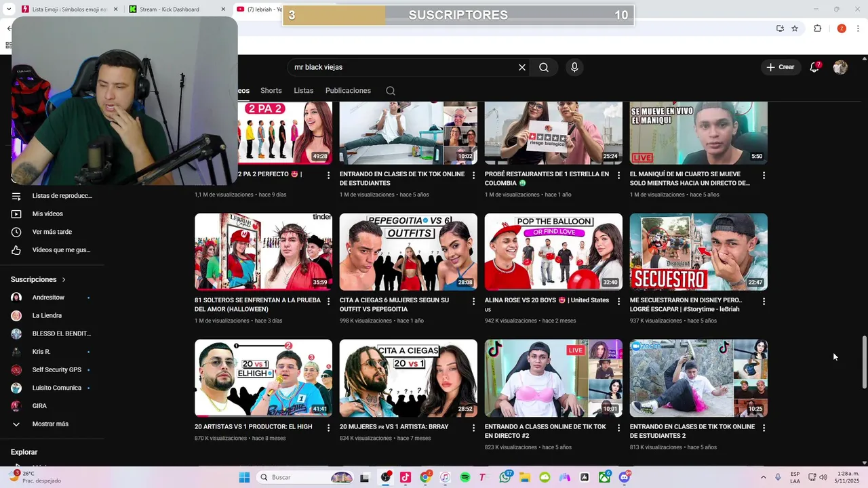Open the riesgo biológico restaurant video thumbnail

point(553,134)
